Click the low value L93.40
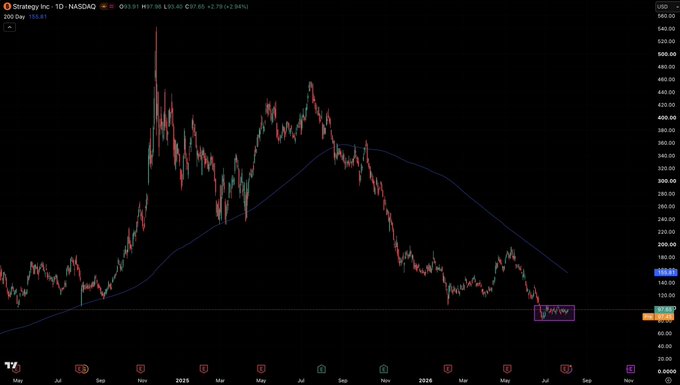 (x=173, y=7)
